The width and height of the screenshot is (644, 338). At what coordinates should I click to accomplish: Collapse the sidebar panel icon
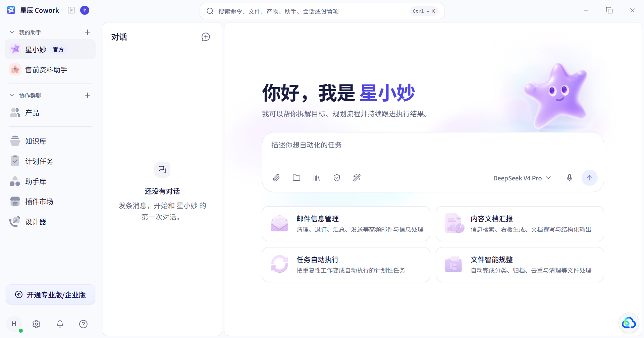pos(71,10)
